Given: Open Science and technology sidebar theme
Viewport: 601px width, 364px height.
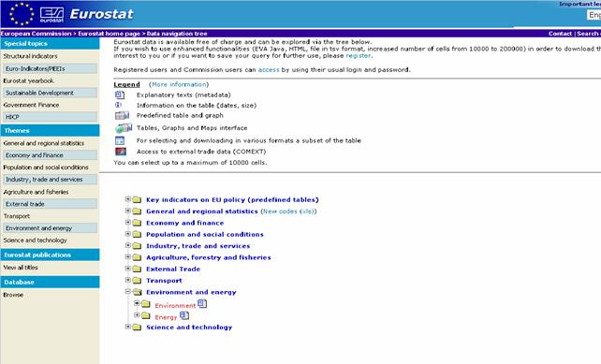Looking at the screenshot, I should click(x=35, y=240).
